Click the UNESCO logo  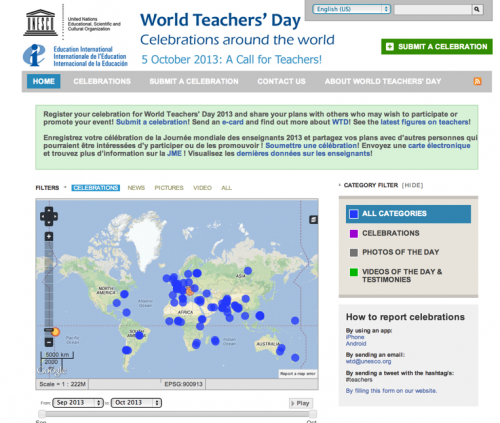coord(40,22)
